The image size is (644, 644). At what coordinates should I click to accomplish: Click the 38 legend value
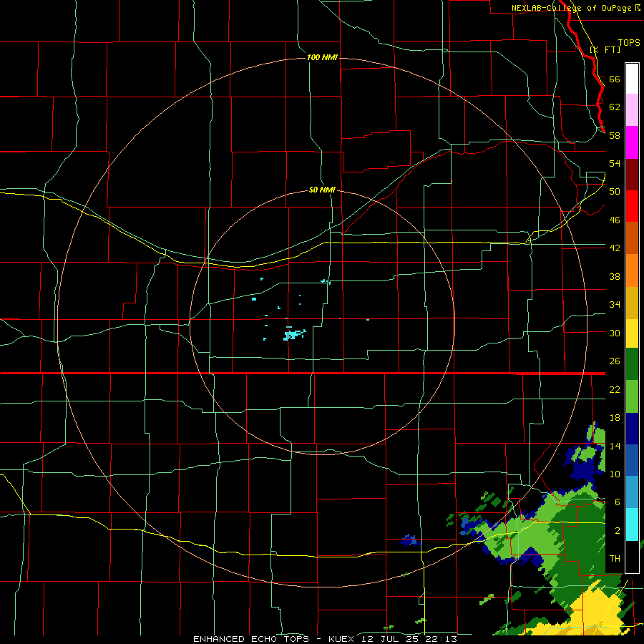click(615, 276)
